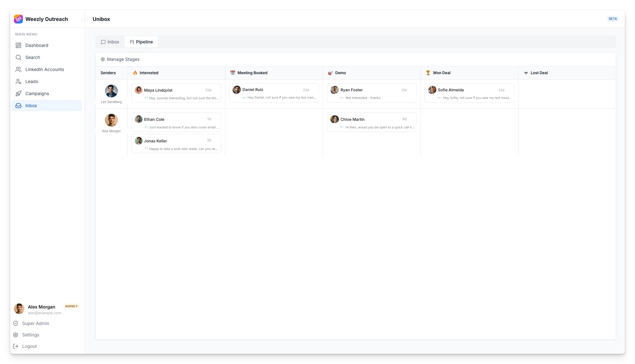The width and height of the screenshot is (635, 364).
Task: Click Ethan Cole's avatar
Action: 139,119
